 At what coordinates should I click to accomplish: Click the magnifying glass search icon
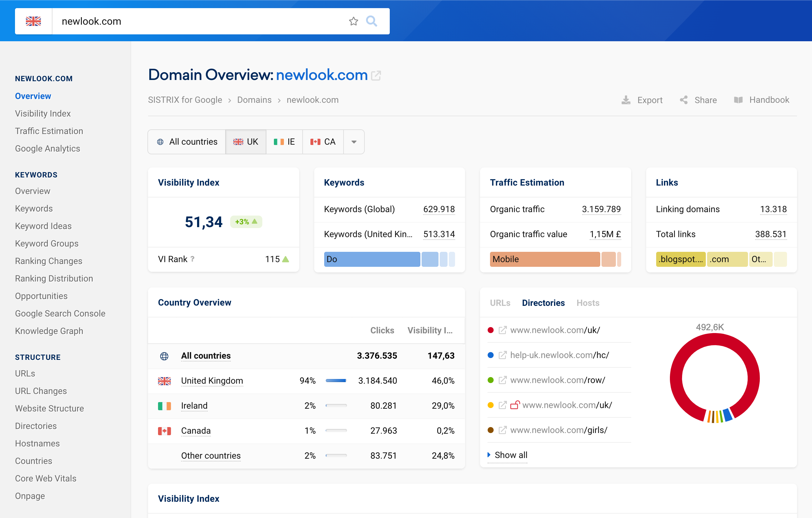(x=372, y=21)
